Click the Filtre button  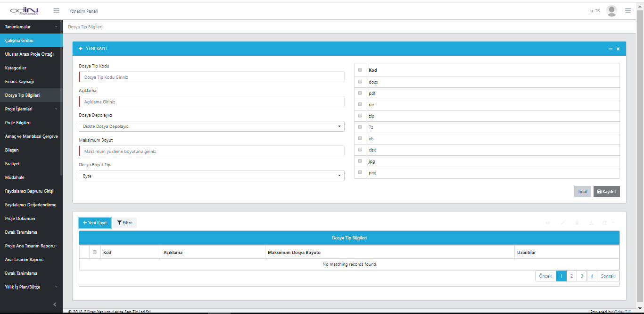pos(125,223)
